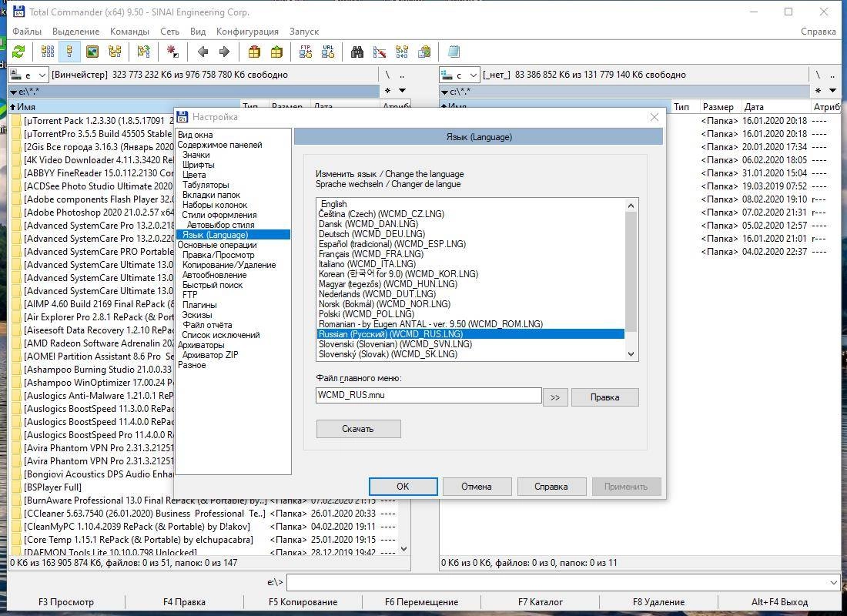Viewport: 847px width, 616px height.
Task: Open the URL new FTP connection icon
Action: (x=328, y=52)
